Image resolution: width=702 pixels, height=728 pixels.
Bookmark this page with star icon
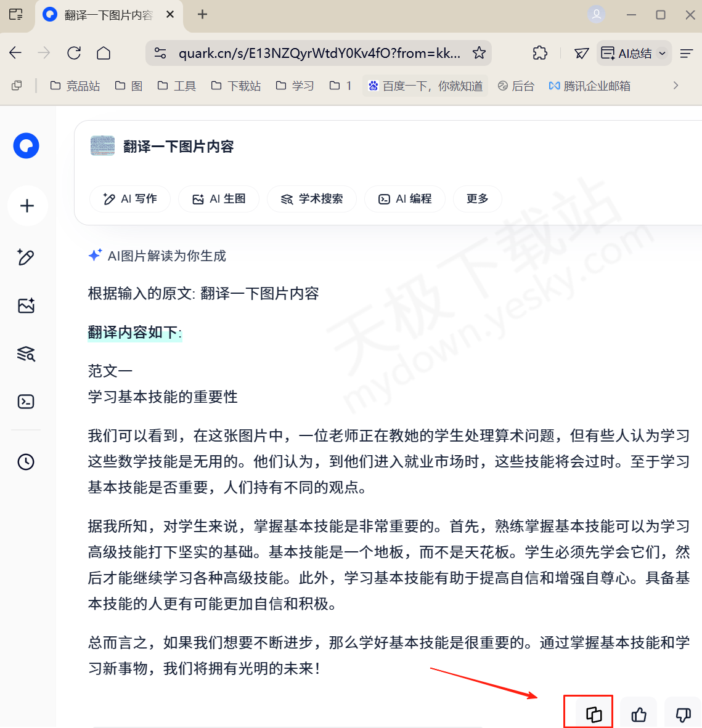479,53
